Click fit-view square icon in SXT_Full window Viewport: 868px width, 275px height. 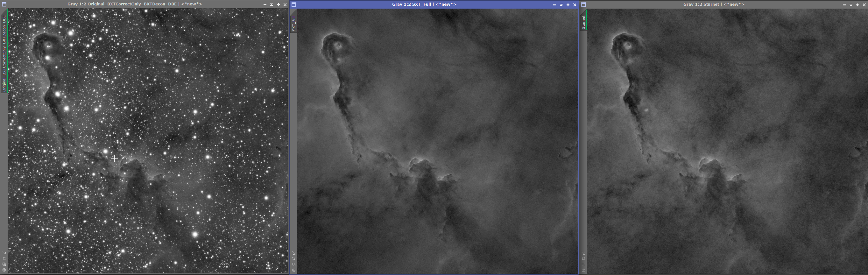[x=294, y=259]
